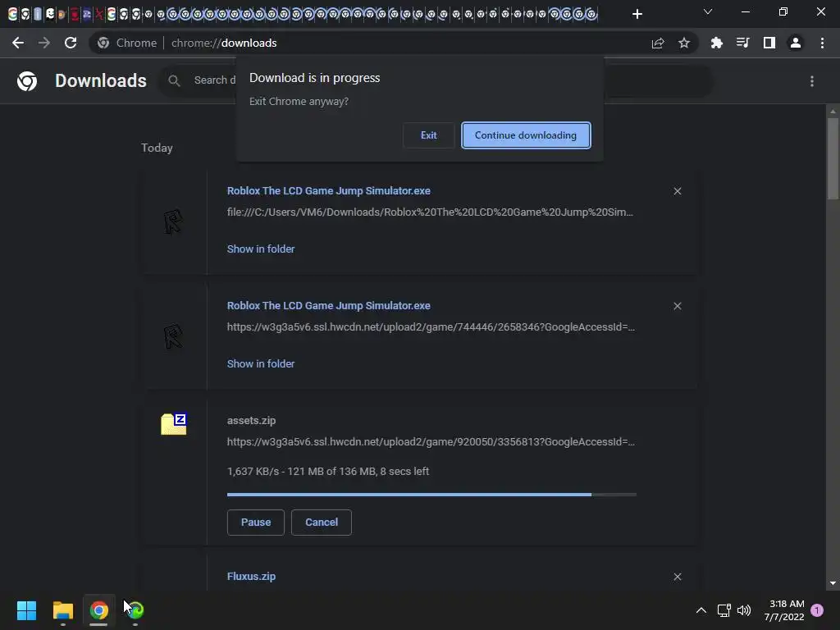Click the Today date heading
Viewport: 840px width, 630px height.
tap(157, 148)
